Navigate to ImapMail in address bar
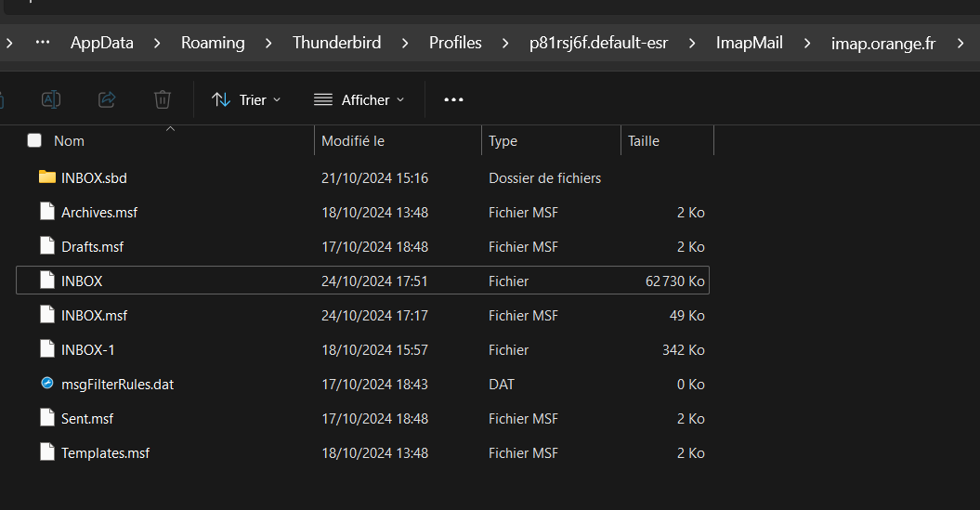 pos(749,43)
